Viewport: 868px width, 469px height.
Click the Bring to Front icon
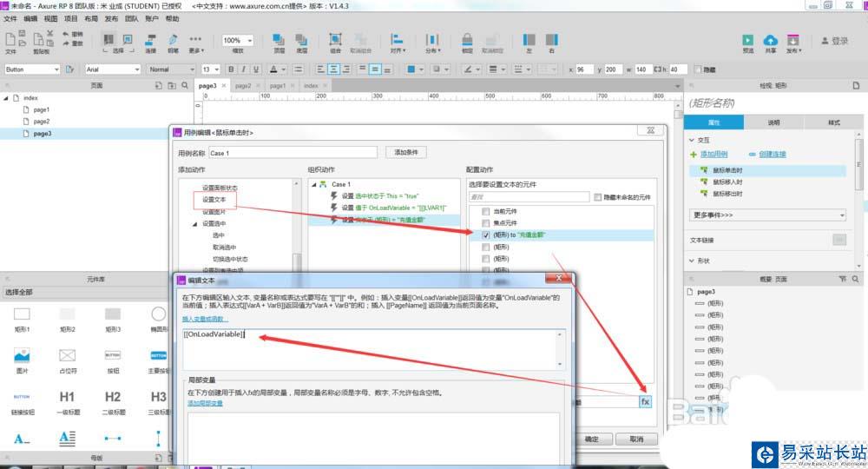pos(278,41)
